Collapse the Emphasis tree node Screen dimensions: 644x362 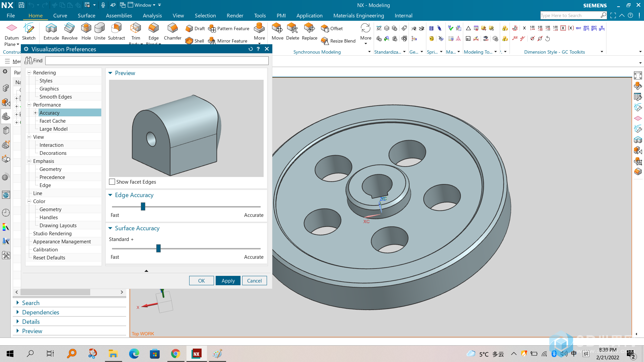coord(29,161)
